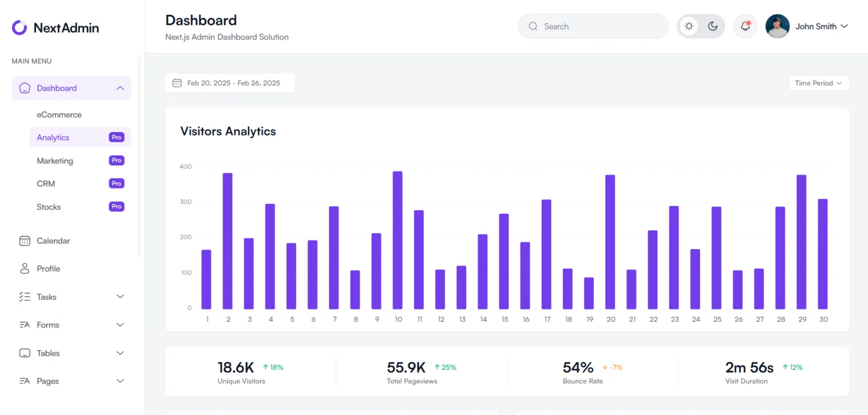868x415 pixels.
Task: Switch to dark mode using the moon toggle
Action: point(713,26)
